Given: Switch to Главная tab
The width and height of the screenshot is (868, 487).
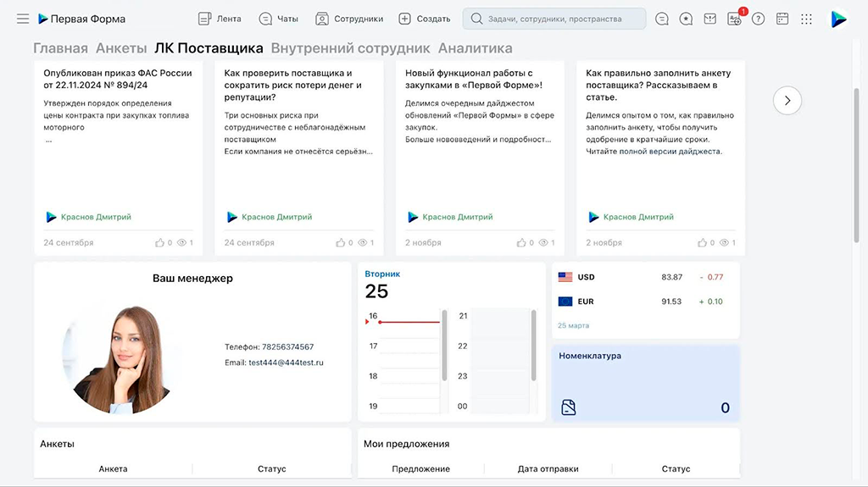Looking at the screenshot, I should (x=60, y=48).
